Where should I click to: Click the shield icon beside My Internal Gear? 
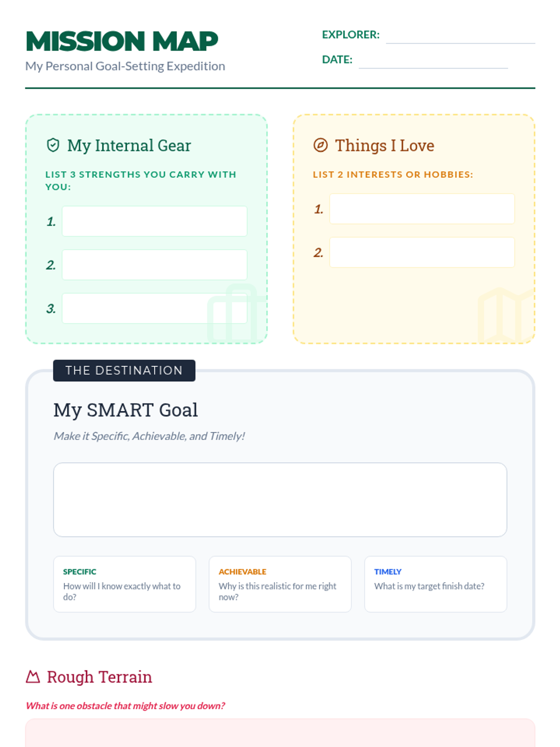(x=53, y=145)
